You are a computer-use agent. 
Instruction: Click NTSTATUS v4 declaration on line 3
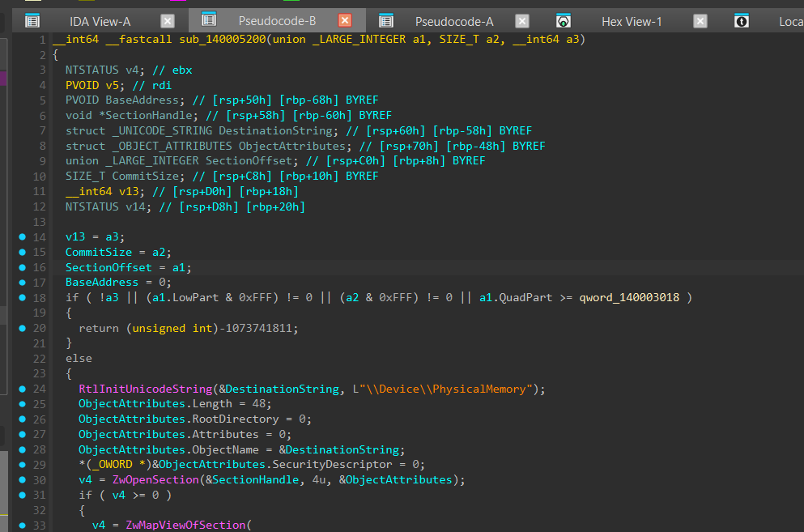tap(104, 70)
